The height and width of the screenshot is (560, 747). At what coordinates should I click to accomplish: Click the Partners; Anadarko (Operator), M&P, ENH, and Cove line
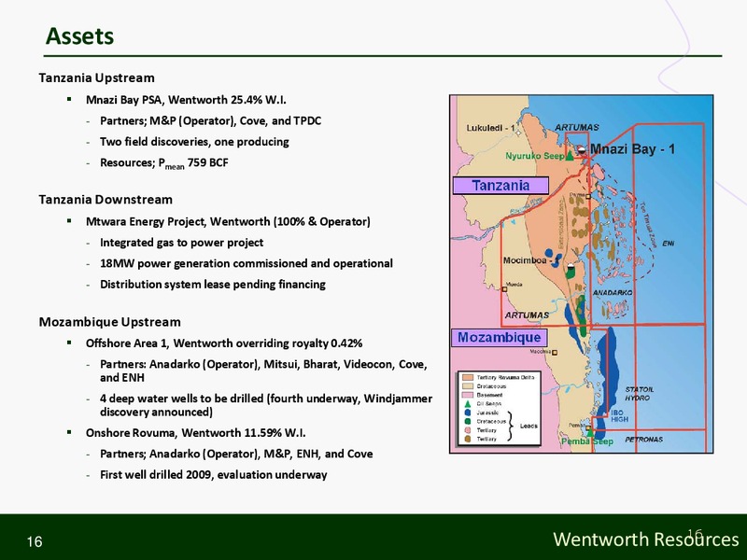[x=236, y=454]
